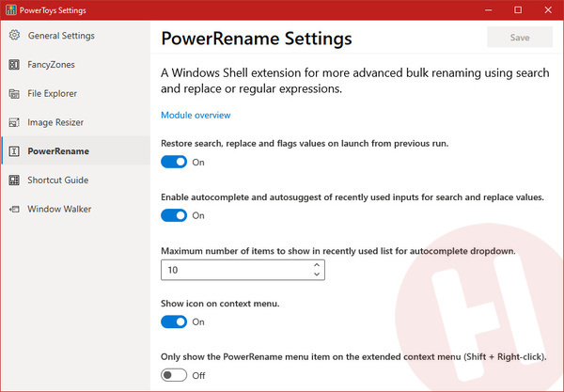Switch off the Show icon on context menu toggle
Screen dimensions: 564x392
(x=174, y=321)
